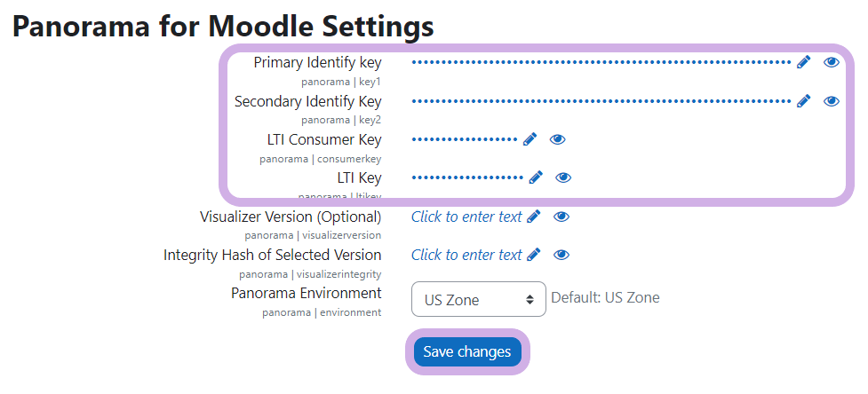Save changes to Panorama settings
This screenshot has height=394, width=868.
pyautogui.click(x=467, y=352)
